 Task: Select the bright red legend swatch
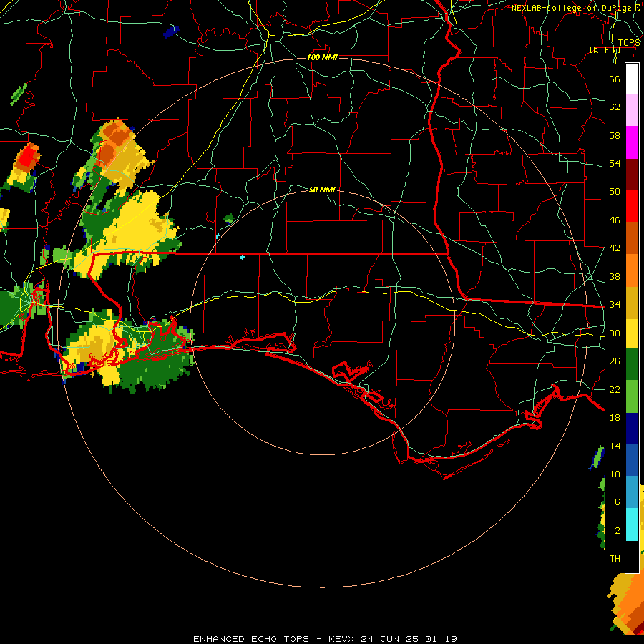coord(632,206)
